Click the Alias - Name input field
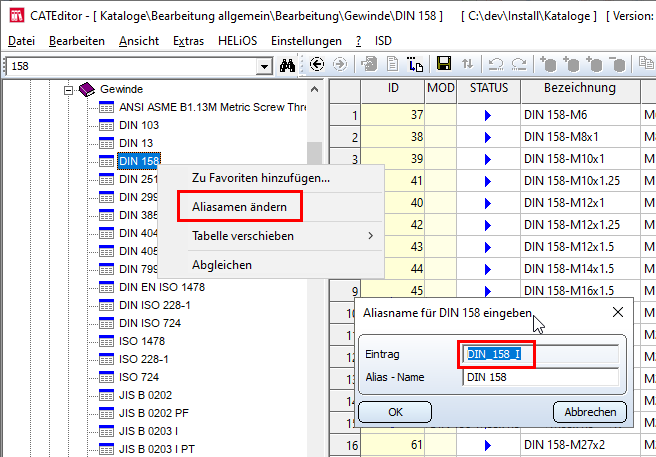Screen dimensions: 656x457 [540, 377]
